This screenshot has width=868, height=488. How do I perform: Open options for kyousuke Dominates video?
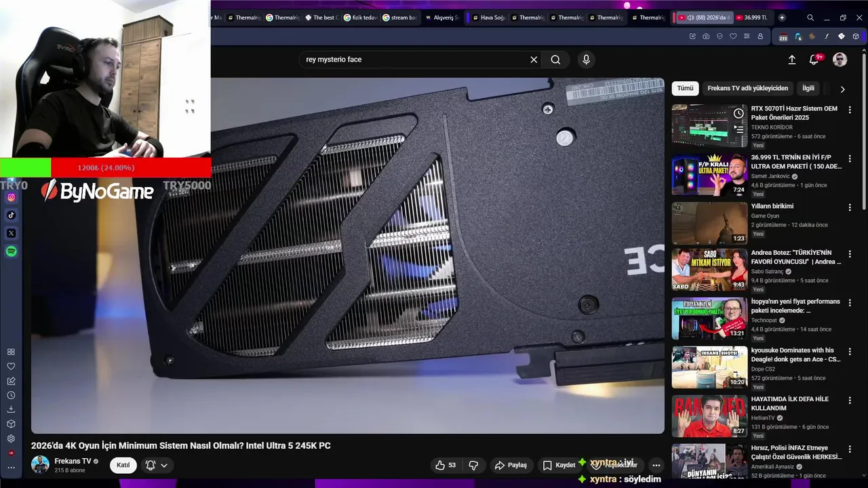point(850,350)
